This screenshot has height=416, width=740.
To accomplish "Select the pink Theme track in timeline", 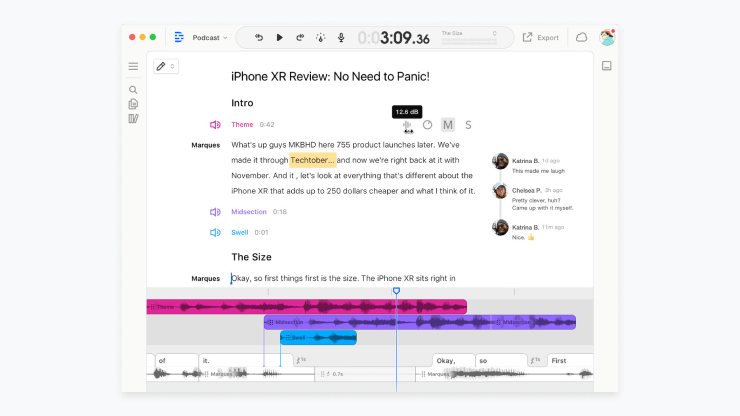I will click(307, 307).
